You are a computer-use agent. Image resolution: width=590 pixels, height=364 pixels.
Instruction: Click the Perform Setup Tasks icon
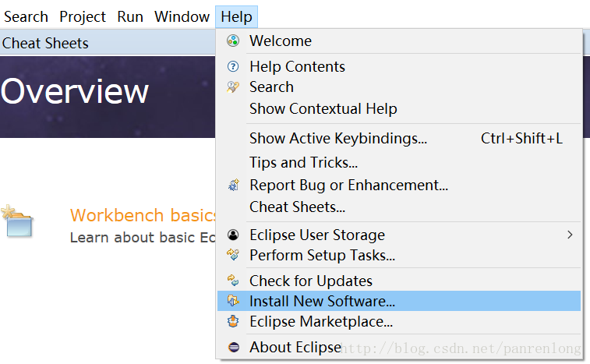click(x=233, y=255)
